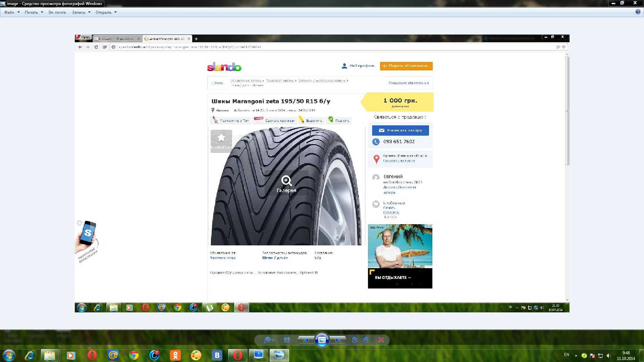Expand the Запись dropdown menu

(81, 12)
